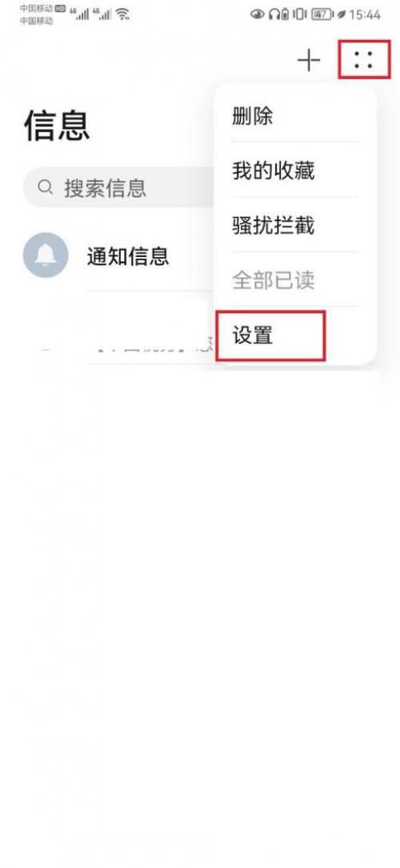Screen dimensions: 400x868
Task: Tap the magnifier icon in search bar
Action: [46, 187]
